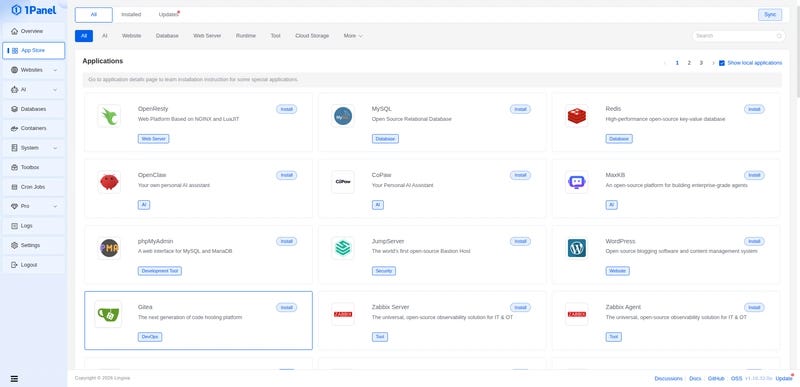Switch to the Installed tab
Viewport: 800px width, 387px height.
tap(131, 15)
